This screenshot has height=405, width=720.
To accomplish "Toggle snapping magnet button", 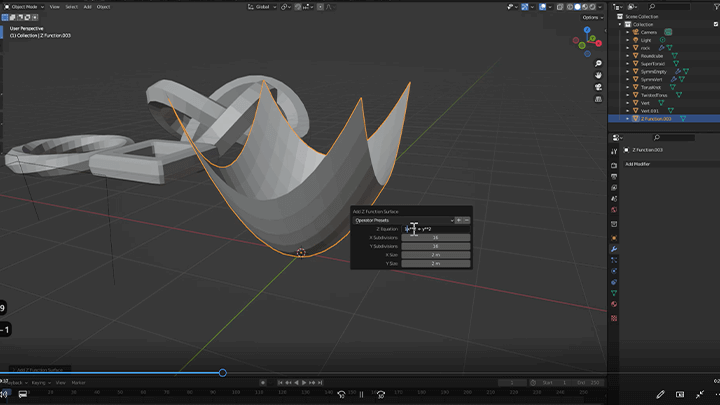I will click(298, 7).
